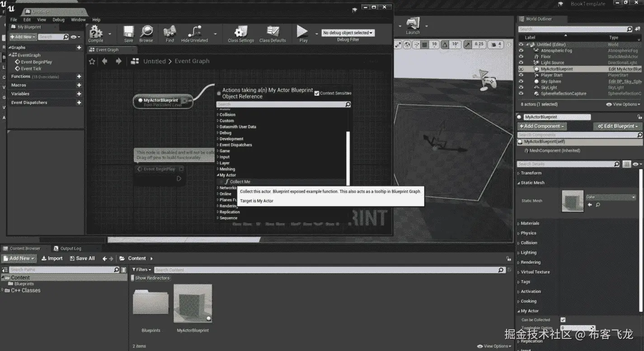Open the Edit menu in the Blueprint editor
This screenshot has height=351, width=644.
pyautogui.click(x=27, y=20)
